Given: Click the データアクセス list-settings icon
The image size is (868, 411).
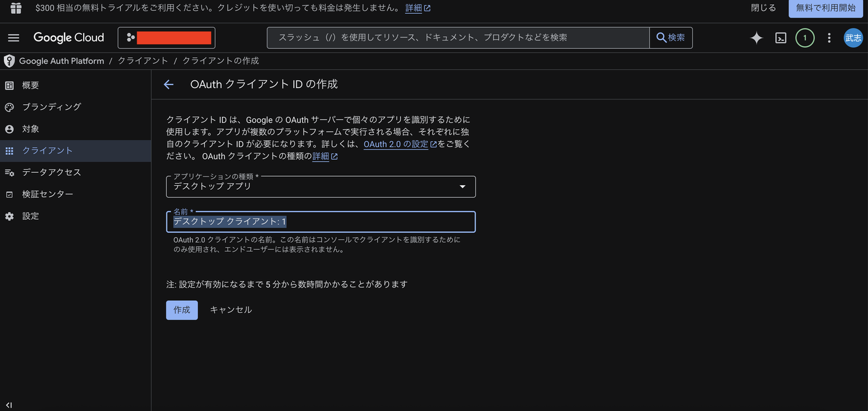Looking at the screenshot, I should 9,172.
